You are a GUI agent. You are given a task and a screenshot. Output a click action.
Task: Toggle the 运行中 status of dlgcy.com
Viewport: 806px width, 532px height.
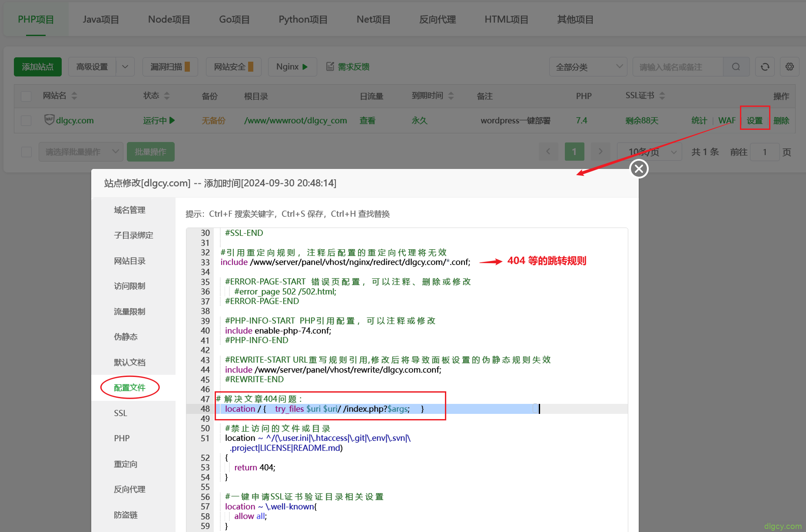(159, 120)
